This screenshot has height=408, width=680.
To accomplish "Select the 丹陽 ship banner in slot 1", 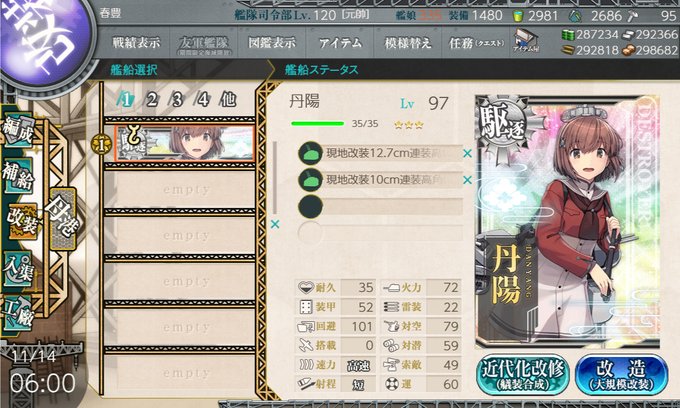I will pos(186,144).
